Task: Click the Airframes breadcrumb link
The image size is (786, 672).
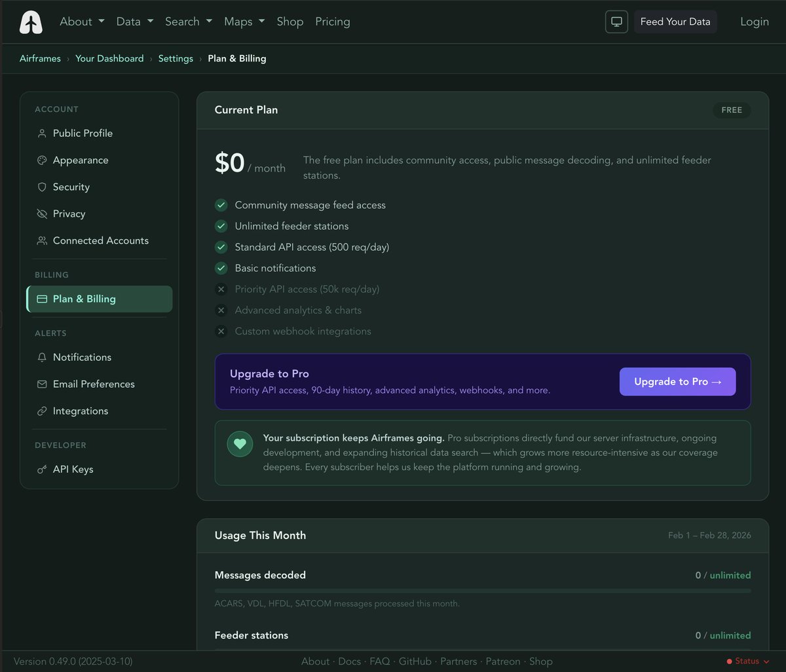Action: (x=40, y=59)
